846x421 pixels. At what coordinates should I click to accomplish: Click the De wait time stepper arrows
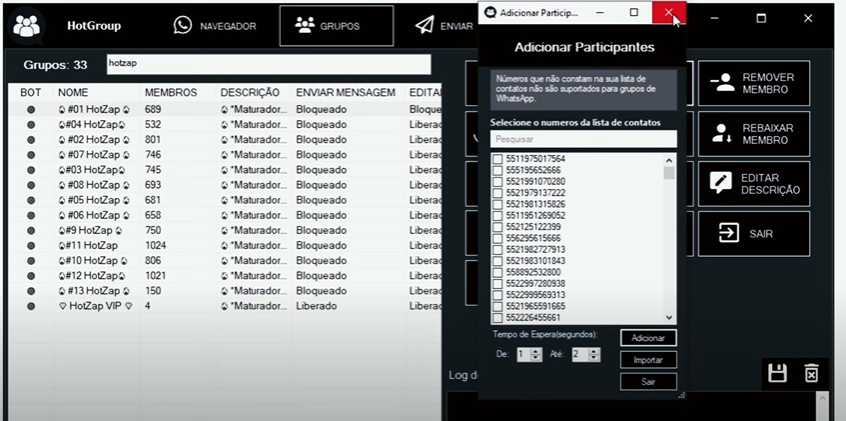click(536, 355)
